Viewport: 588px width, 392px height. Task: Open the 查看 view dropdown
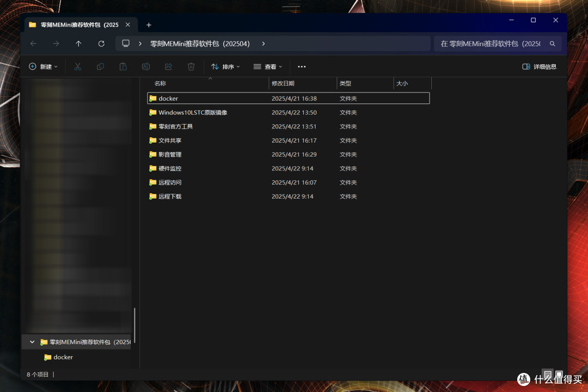tap(268, 67)
